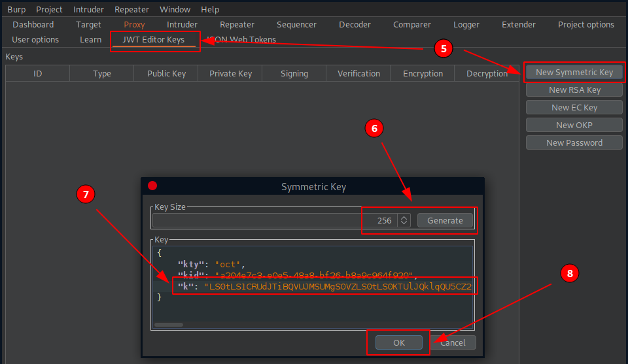628x364 pixels.
Task: Click the Generate button
Action: pos(445,220)
